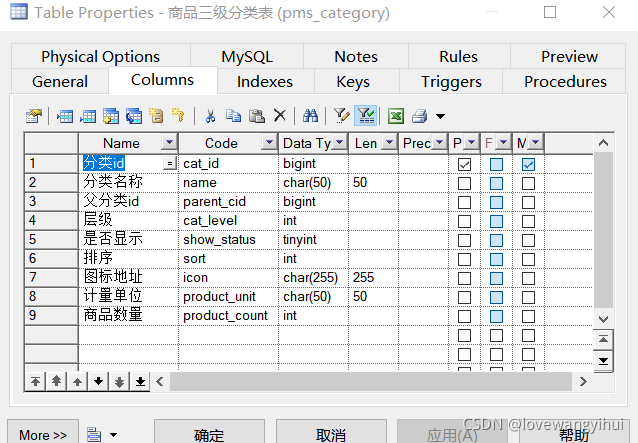The height and width of the screenshot is (443, 638).
Task: Click the Add Columns icon
Action: point(111,116)
